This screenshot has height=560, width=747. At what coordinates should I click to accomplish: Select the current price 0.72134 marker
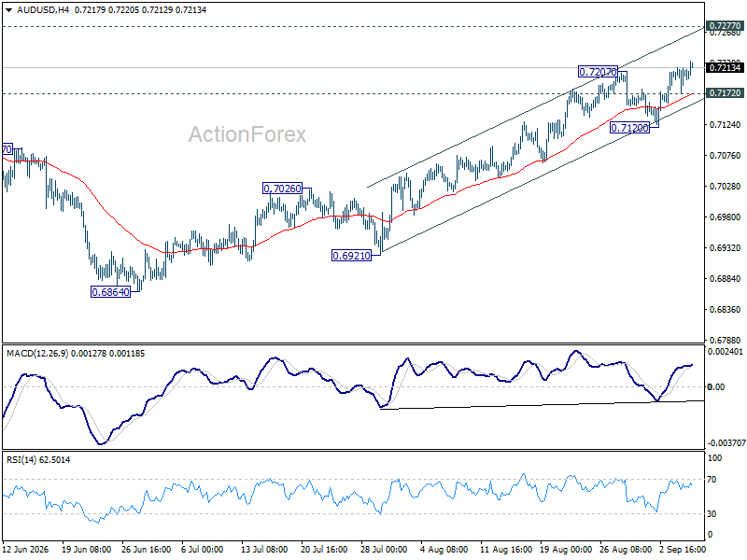pos(725,67)
